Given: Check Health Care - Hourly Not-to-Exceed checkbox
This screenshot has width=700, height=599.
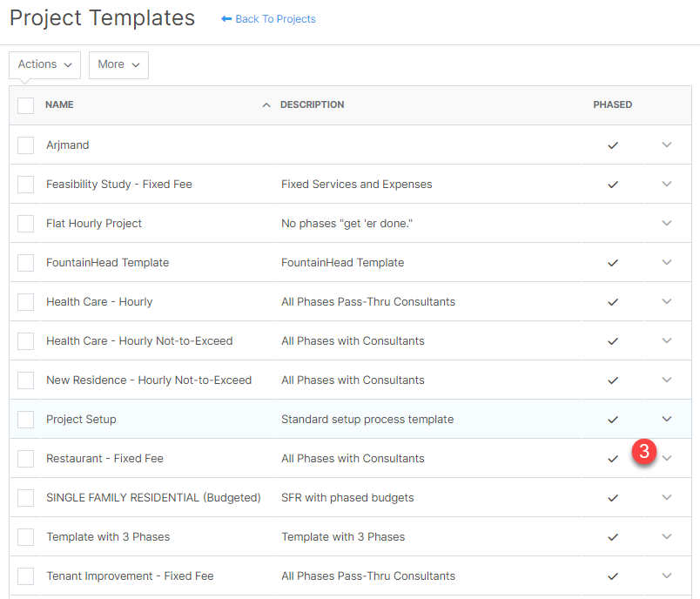Looking at the screenshot, I should point(25,341).
